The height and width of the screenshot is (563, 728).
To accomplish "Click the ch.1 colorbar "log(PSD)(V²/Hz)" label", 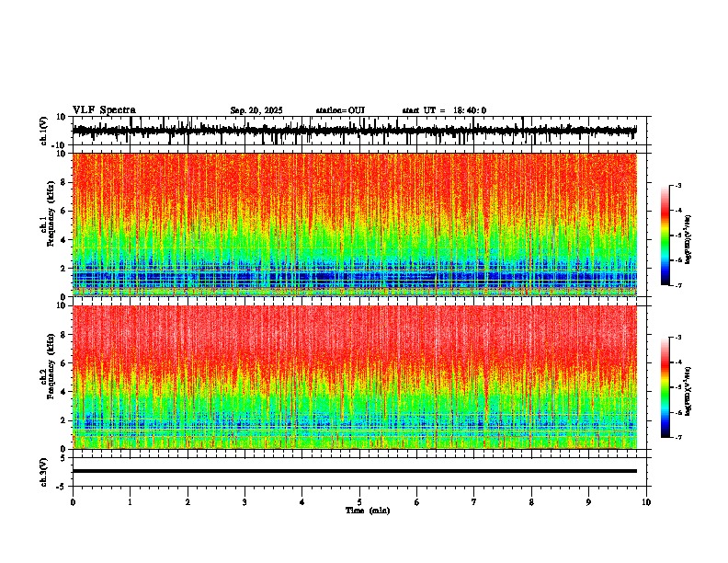I will pos(688,240).
